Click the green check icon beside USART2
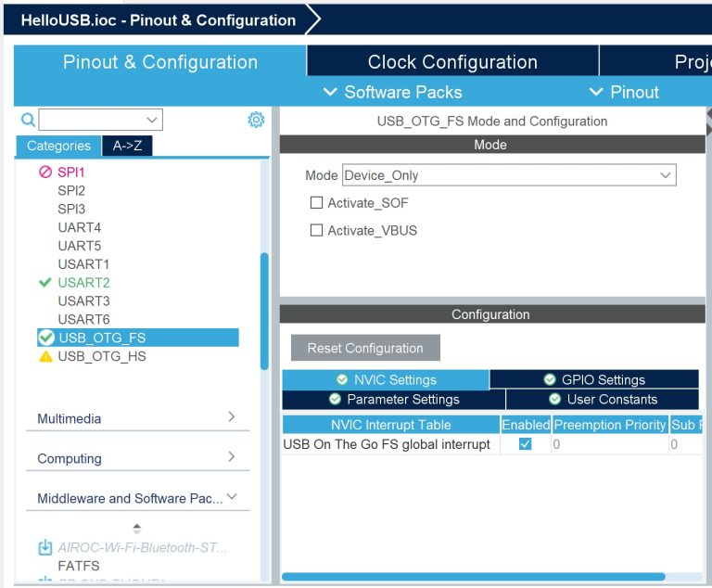Image resolution: width=712 pixels, height=588 pixels. coord(44,283)
